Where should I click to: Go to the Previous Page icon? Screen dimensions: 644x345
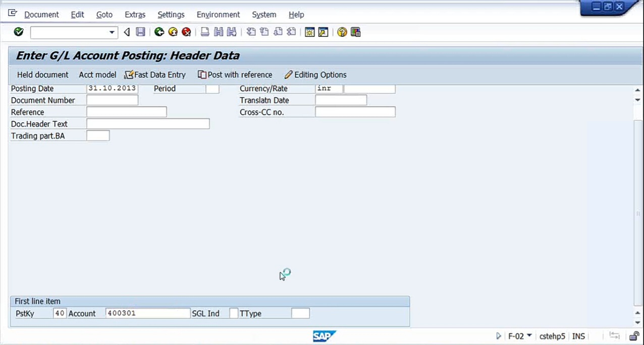(264, 32)
